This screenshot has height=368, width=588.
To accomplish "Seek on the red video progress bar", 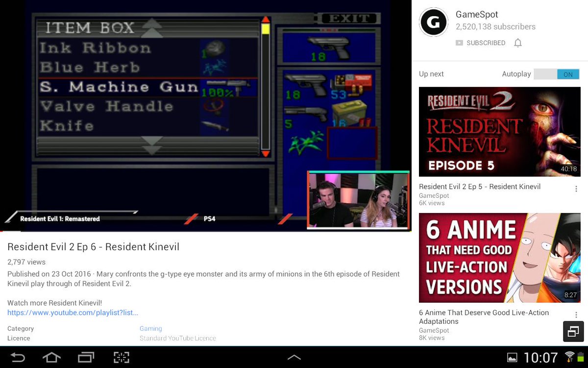I will point(206,231).
